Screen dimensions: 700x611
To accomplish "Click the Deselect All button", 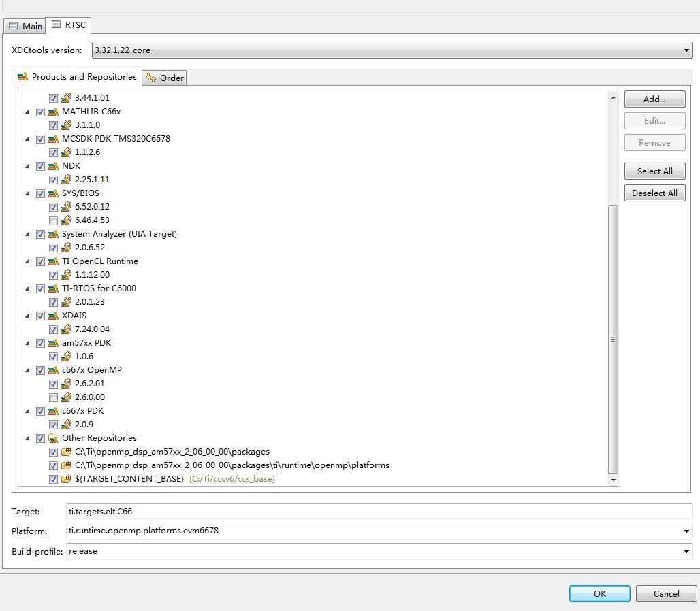I will 654,193.
